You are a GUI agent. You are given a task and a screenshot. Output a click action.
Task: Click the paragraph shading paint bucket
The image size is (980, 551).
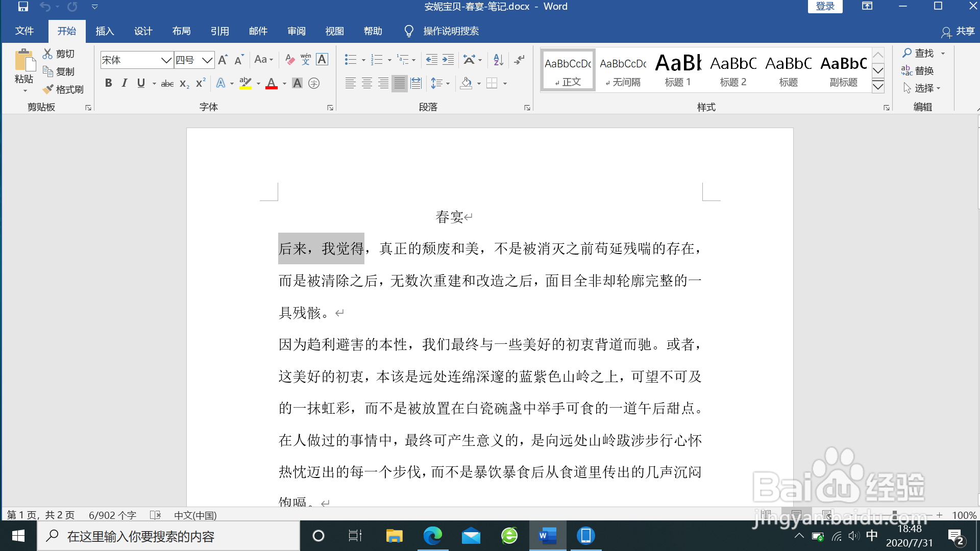pos(465,83)
